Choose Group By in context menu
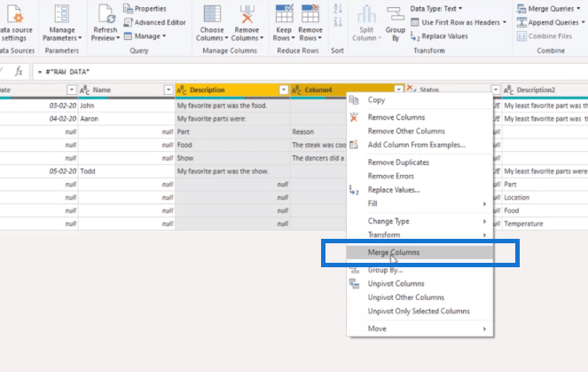The width and height of the screenshot is (588, 372). point(419,270)
